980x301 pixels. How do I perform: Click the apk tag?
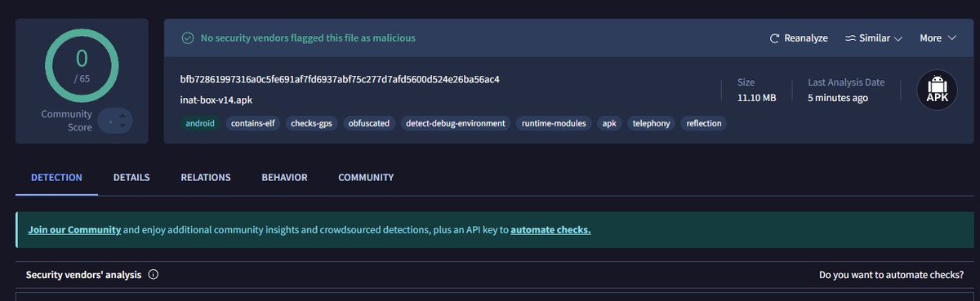[x=609, y=123]
